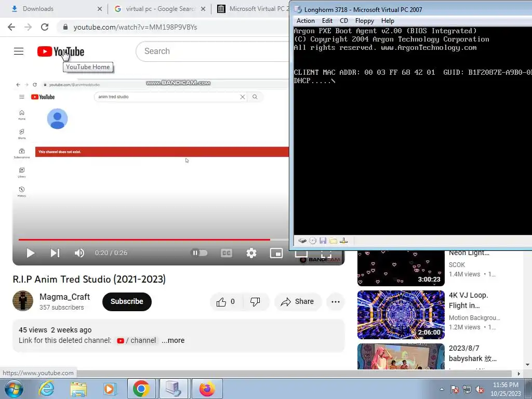The image size is (532, 399).
Task: Click the network adapter icon in Virtual PC
Action: [x=344, y=241]
